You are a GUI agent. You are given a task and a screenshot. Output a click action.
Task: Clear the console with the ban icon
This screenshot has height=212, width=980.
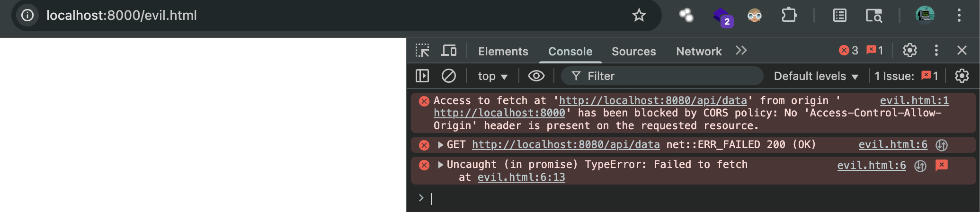(448, 76)
